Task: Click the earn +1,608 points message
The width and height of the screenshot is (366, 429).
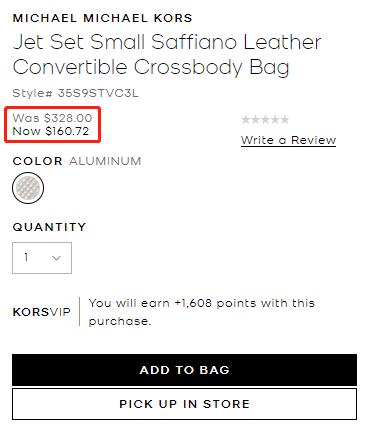Action: pos(202,312)
